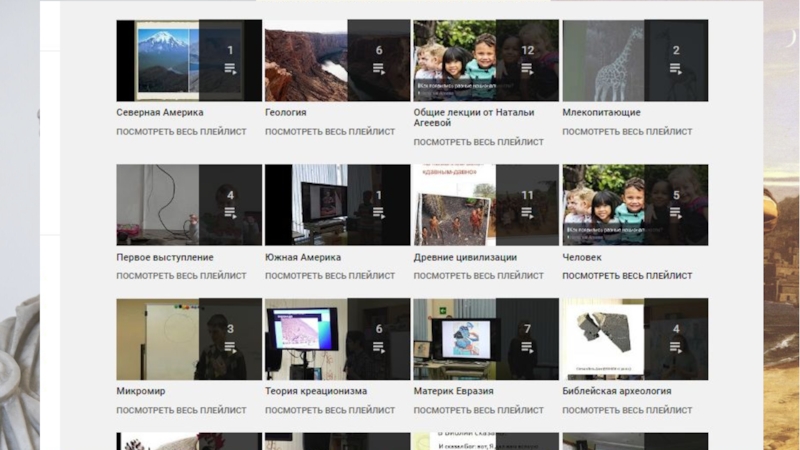View full playlist under Южная Америка
This screenshot has height=450, width=800.
(x=330, y=276)
